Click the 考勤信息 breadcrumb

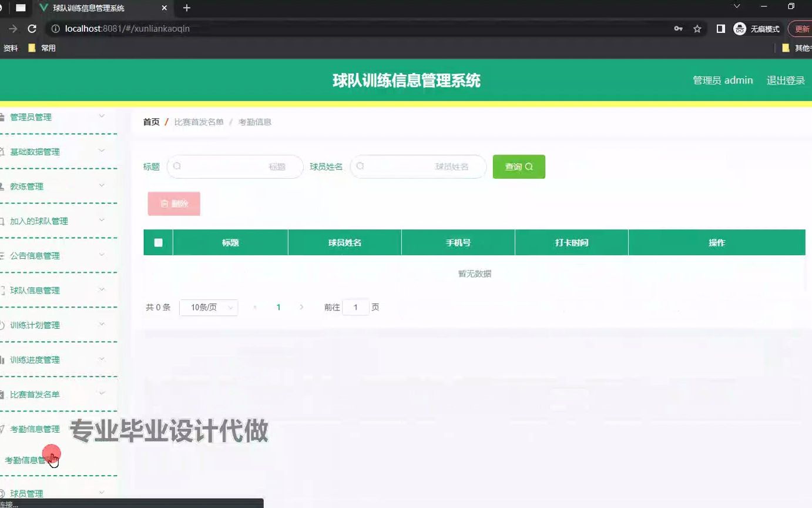(254, 122)
